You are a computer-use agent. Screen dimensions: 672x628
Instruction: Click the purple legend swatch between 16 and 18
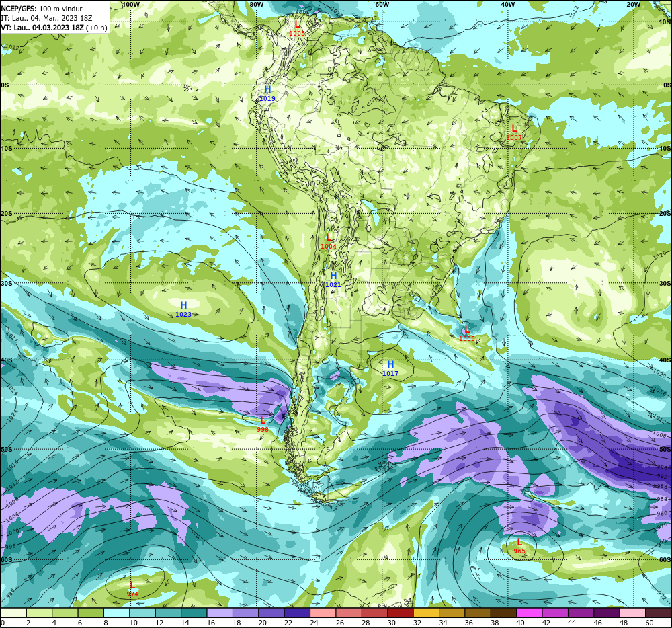pyautogui.click(x=220, y=613)
